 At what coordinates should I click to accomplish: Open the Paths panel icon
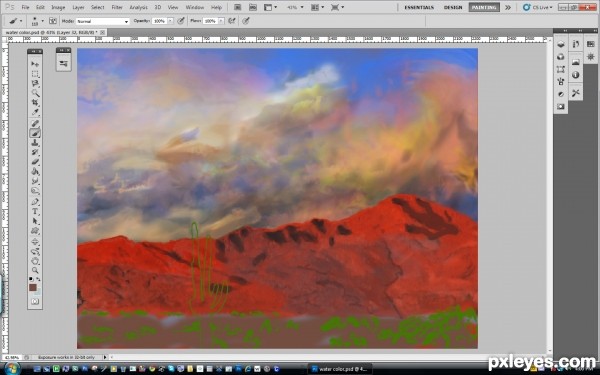[x=561, y=69]
